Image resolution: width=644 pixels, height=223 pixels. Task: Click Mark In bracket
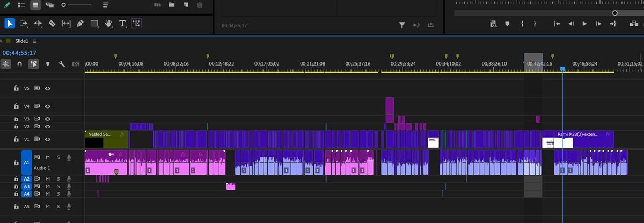[x=522, y=24]
